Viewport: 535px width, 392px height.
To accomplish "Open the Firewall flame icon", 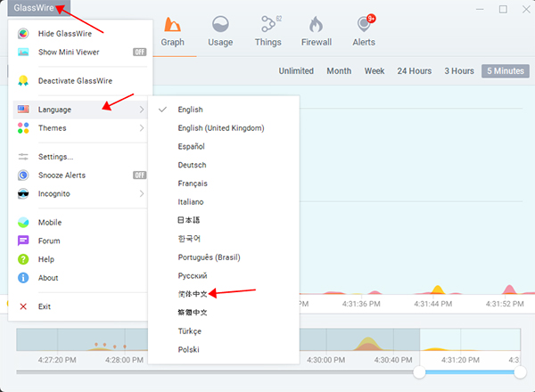I will [x=316, y=25].
